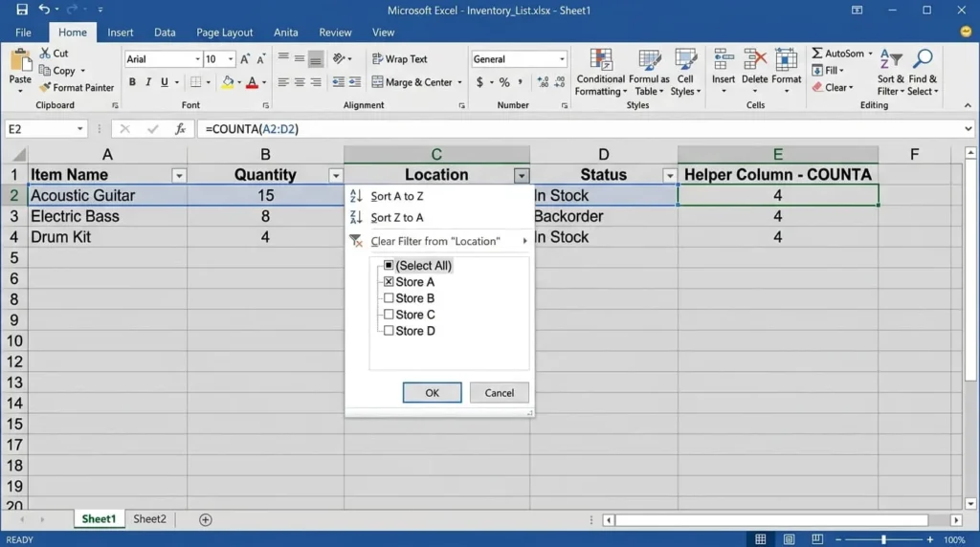Image resolution: width=980 pixels, height=547 pixels.
Task: Click the Format as Table icon
Action: coord(650,60)
